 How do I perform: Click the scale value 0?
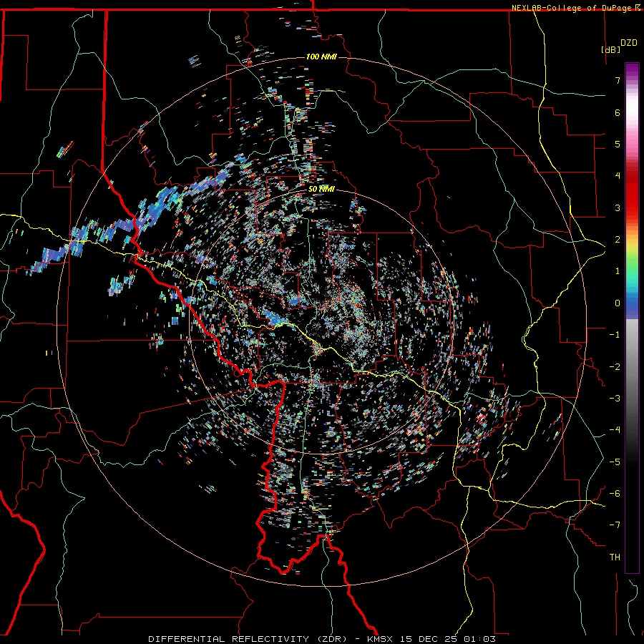tap(618, 303)
